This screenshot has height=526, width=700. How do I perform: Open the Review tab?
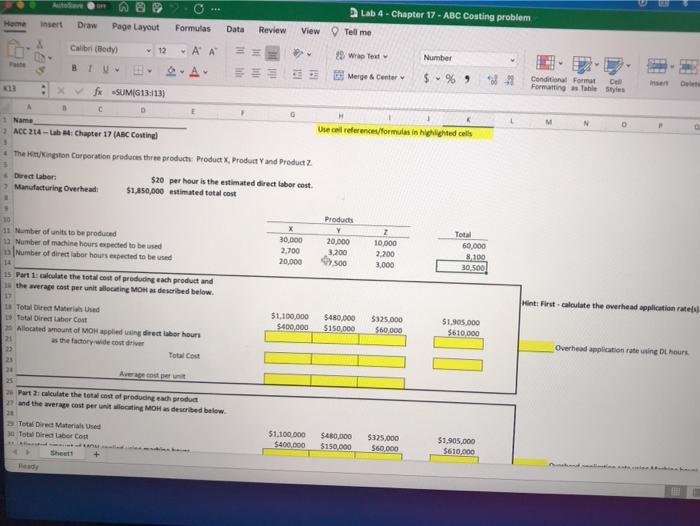(x=272, y=30)
